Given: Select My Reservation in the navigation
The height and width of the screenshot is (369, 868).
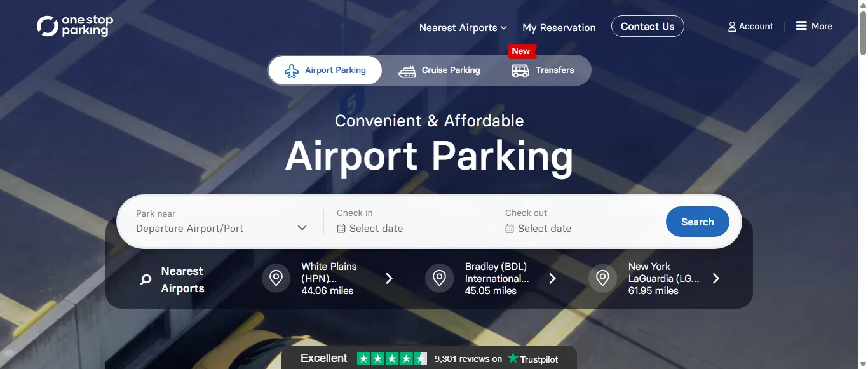Looking at the screenshot, I should click(559, 27).
